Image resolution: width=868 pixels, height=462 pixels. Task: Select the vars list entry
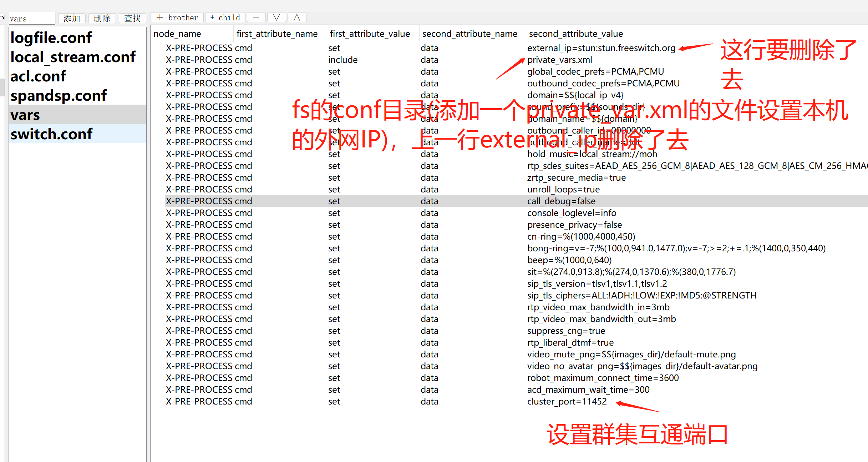pos(78,115)
